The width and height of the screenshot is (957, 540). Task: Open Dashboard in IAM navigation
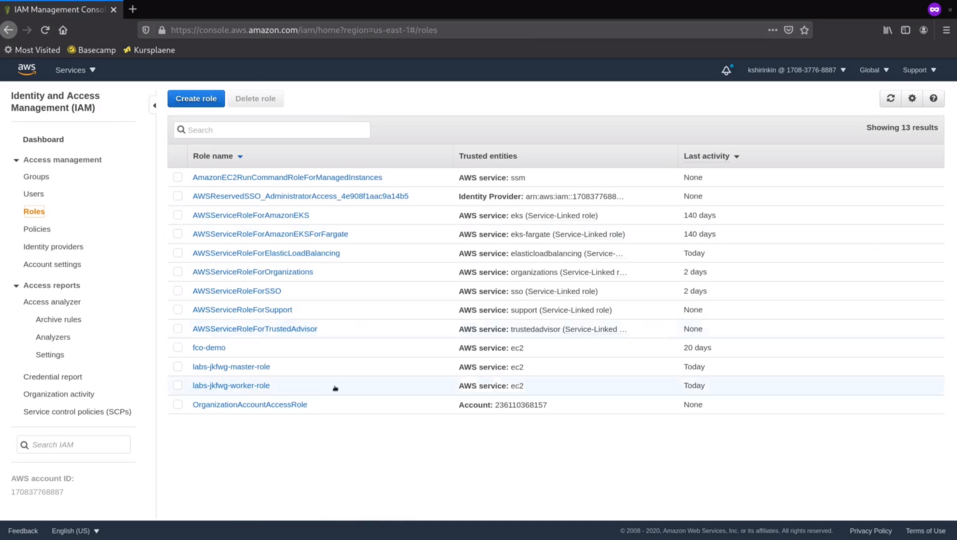point(43,139)
